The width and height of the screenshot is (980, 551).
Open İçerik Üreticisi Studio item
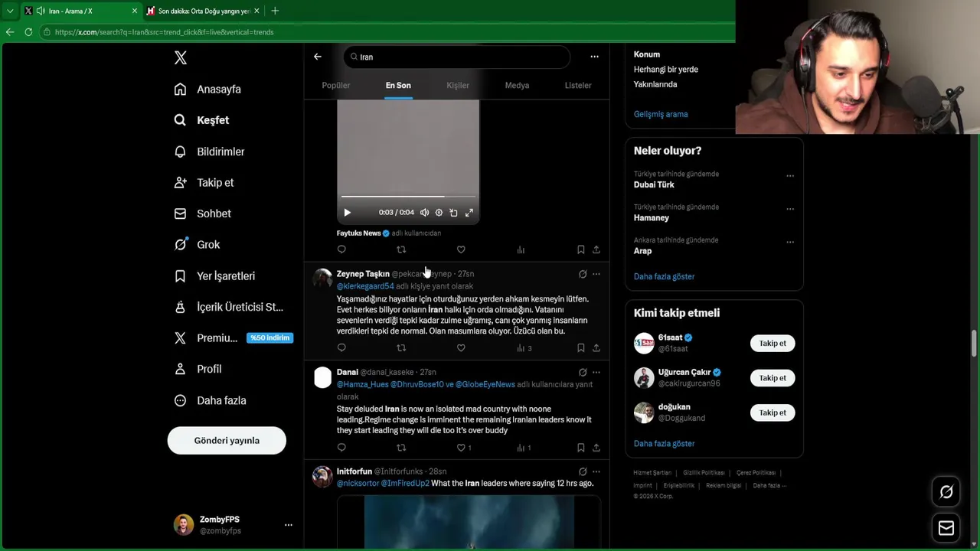pos(229,307)
